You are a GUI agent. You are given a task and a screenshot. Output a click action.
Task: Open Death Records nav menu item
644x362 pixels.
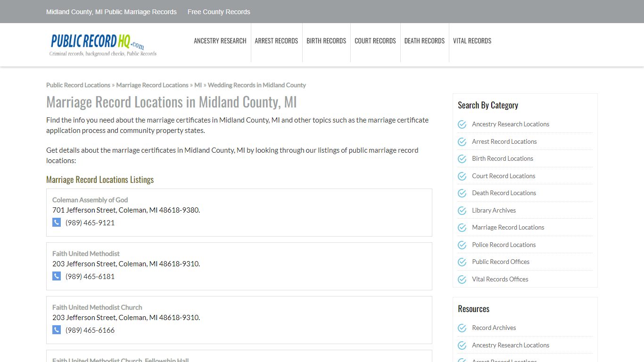click(424, 41)
